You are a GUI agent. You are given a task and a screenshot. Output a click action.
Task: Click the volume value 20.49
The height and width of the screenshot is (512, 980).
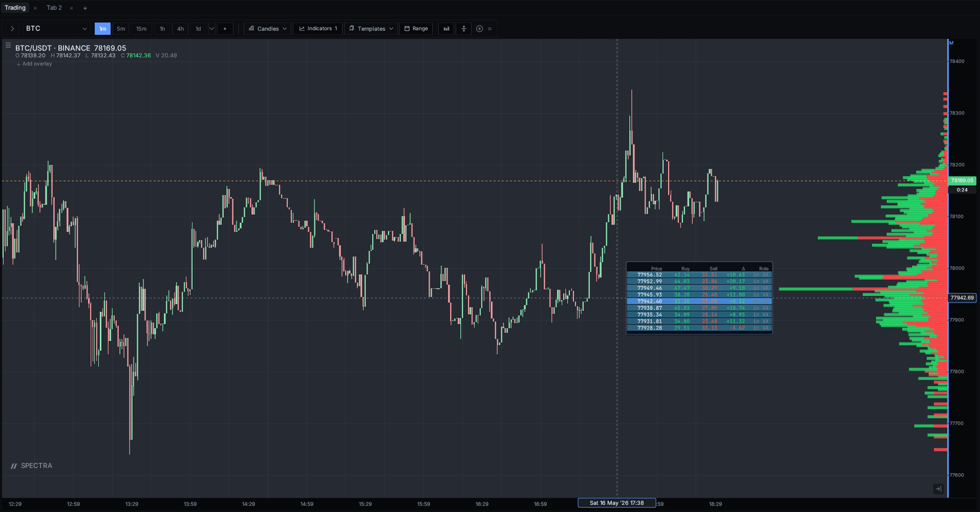(x=169, y=56)
